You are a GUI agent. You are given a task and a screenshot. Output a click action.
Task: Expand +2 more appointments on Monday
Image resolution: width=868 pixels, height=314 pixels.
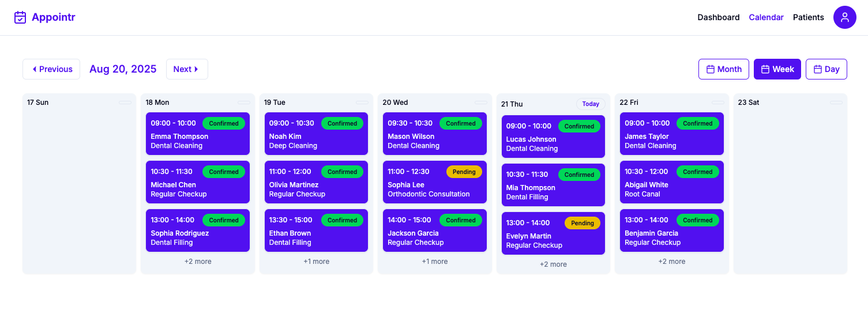tap(198, 262)
